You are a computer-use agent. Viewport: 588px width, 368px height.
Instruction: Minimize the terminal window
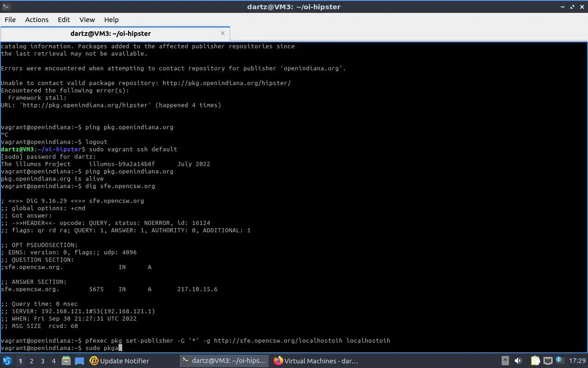563,6
